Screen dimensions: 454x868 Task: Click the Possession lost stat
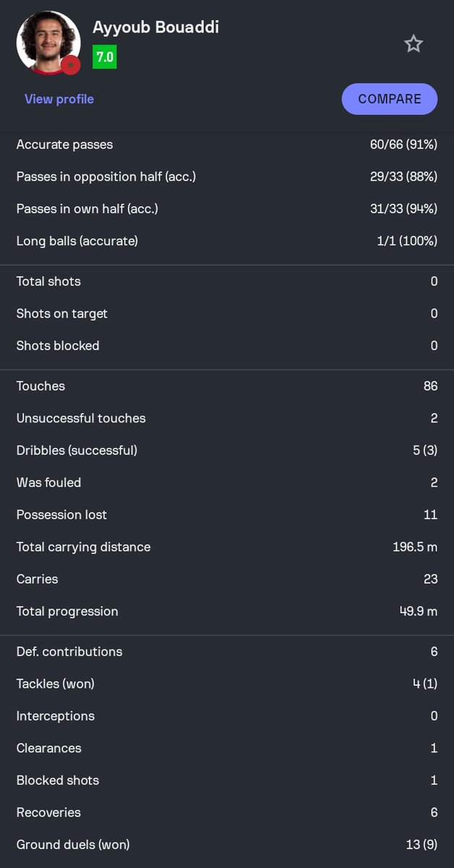227,515
